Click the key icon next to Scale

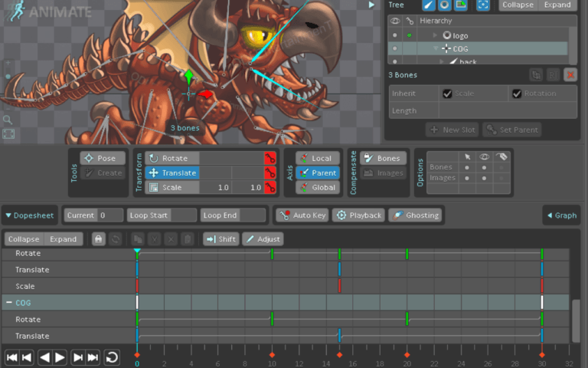[x=269, y=188]
